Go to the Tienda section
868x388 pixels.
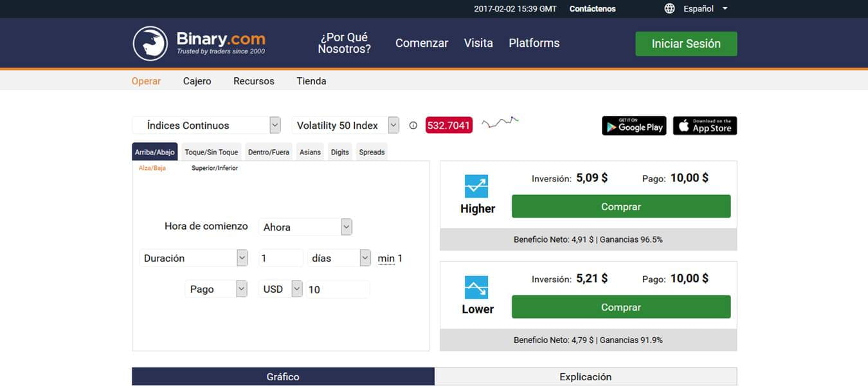tap(311, 81)
